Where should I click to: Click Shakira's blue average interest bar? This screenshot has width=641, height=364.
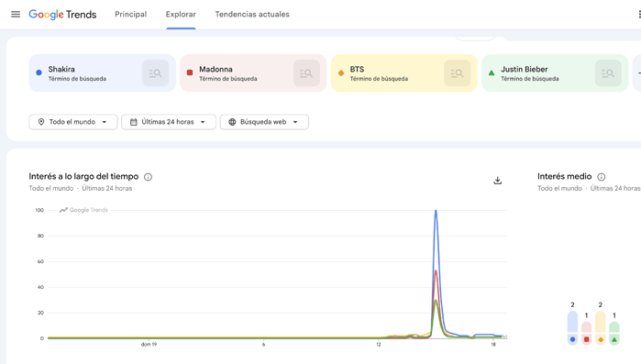point(572,327)
